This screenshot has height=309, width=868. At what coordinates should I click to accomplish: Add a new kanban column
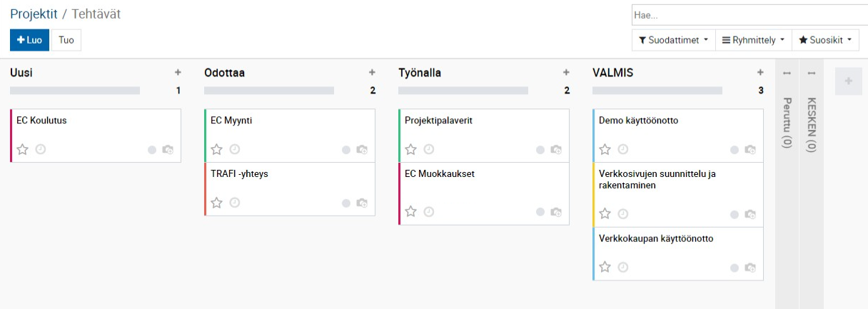click(848, 81)
